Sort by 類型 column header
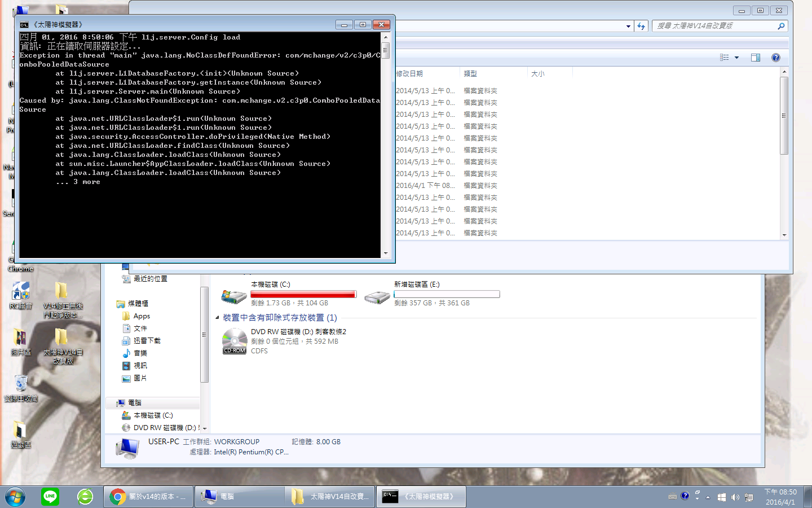The image size is (812, 508). pyautogui.click(x=493, y=73)
